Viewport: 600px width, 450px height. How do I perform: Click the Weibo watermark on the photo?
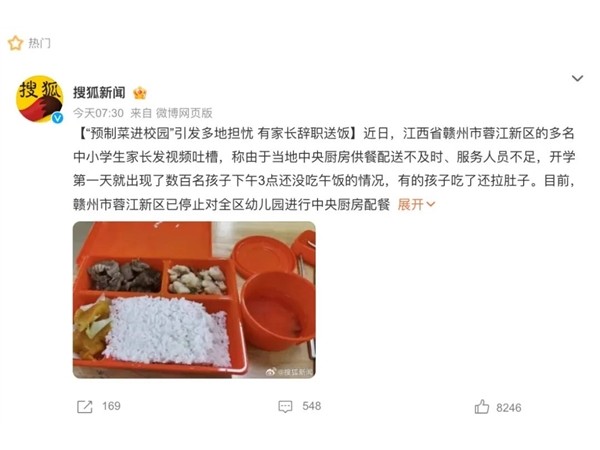289,372
